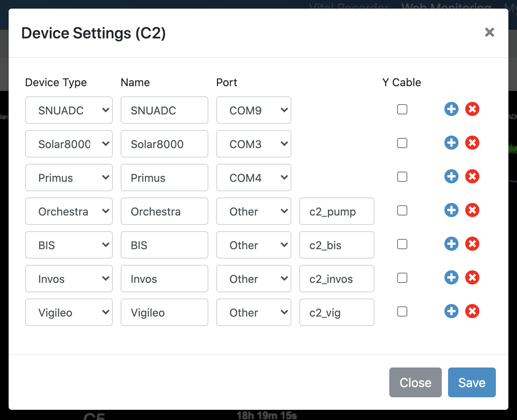Viewport: 517px width, 420px height.
Task: Open the Other port dropdown for Orchestra
Action: (x=254, y=211)
